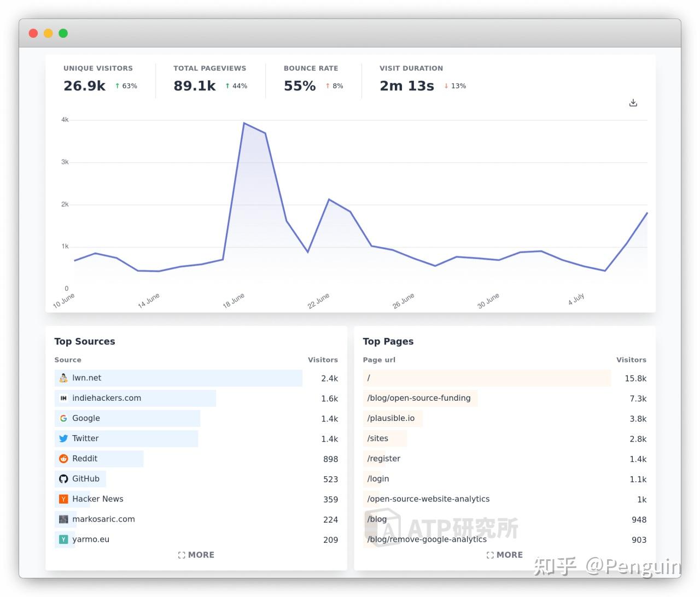This screenshot has width=700, height=597.
Task: Click the 4 July axis label
Action: pos(576,299)
